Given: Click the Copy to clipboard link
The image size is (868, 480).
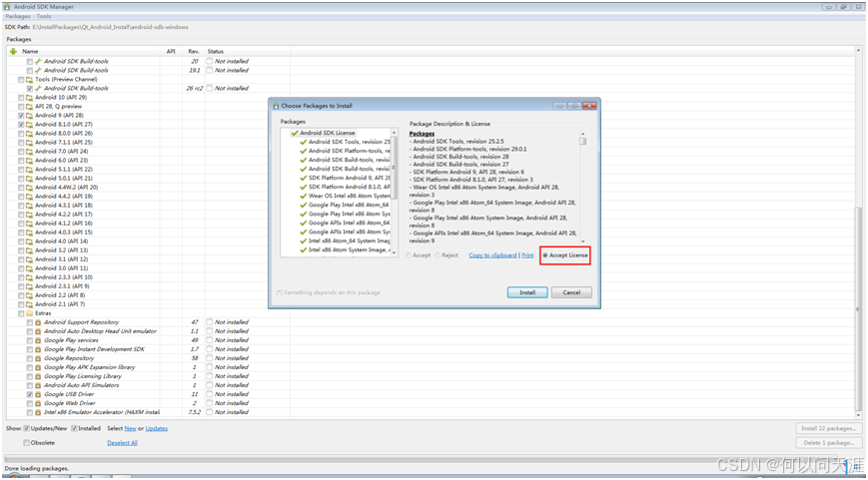Looking at the screenshot, I should pyautogui.click(x=492, y=255).
